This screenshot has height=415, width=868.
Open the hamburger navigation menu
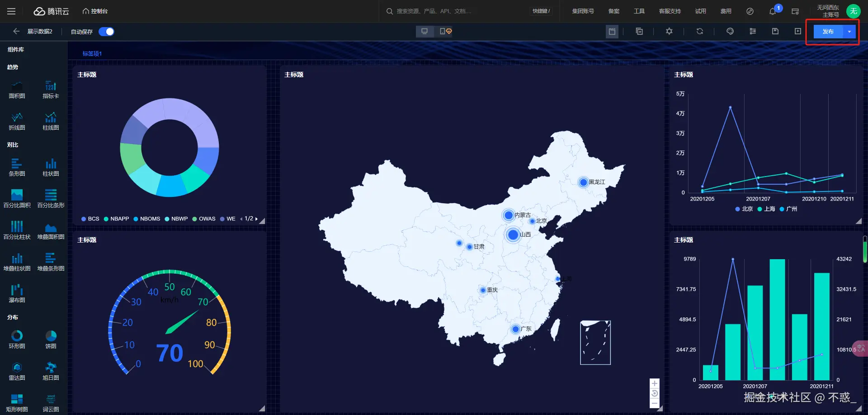(11, 11)
